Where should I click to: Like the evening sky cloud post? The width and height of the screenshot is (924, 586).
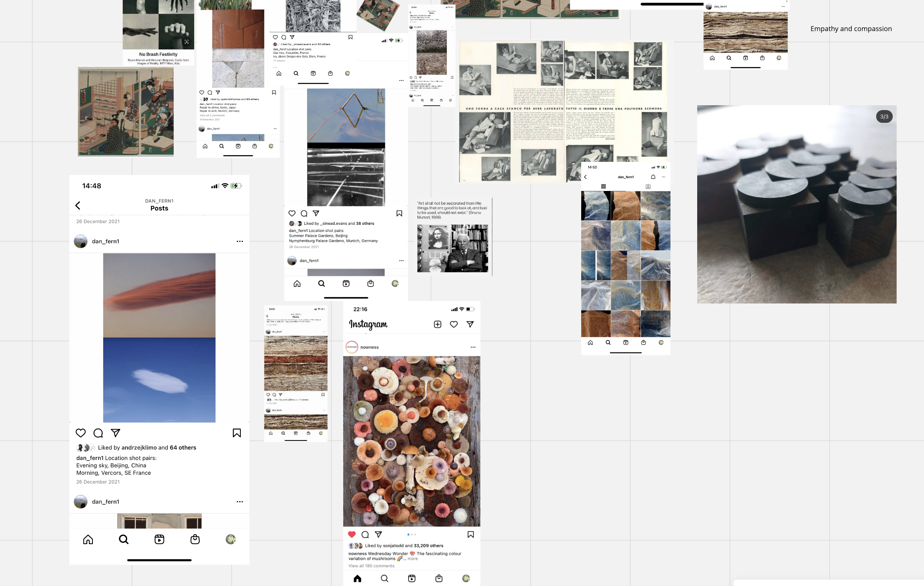(81, 433)
